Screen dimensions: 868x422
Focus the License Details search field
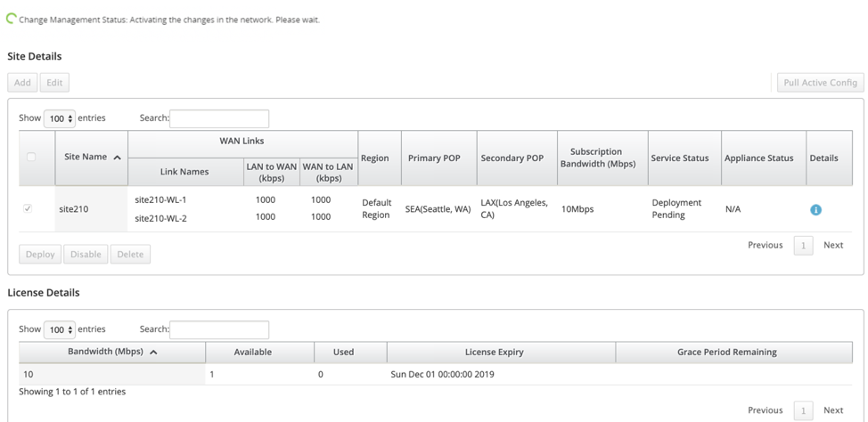(219, 329)
